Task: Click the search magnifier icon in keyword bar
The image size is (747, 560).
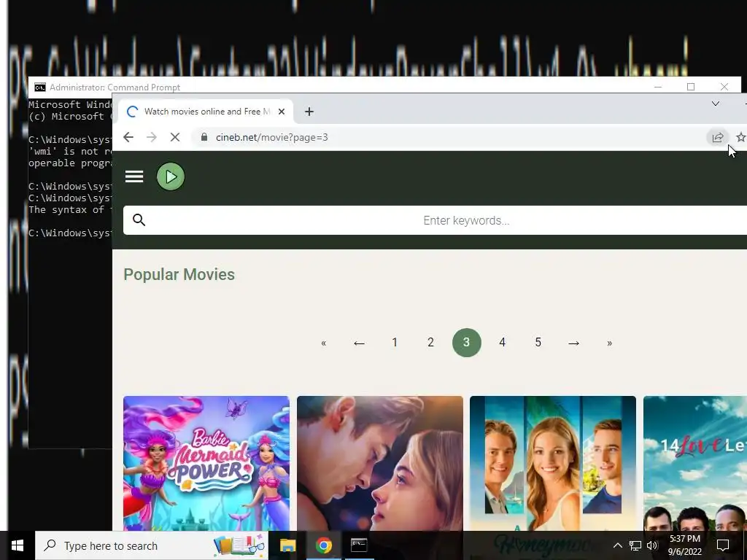Action: pyautogui.click(x=139, y=220)
